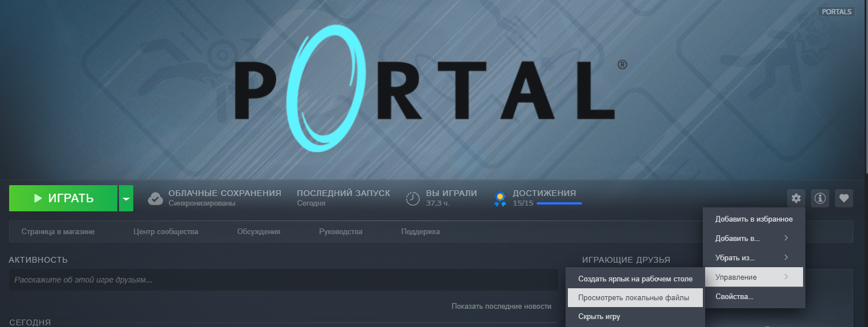Select Добавить в избранное menu entry
The height and width of the screenshot is (327, 868).
tap(754, 219)
